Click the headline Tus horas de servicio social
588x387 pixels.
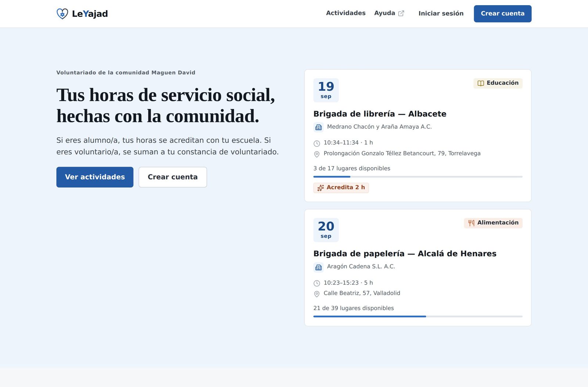tap(166, 105)
